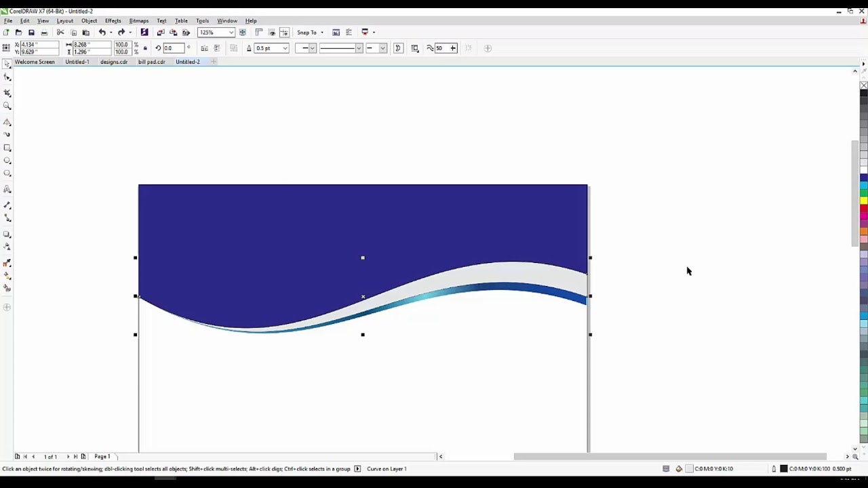Click the Undo arrow button
This screenshot has height=488, width=868.
[x=102, y=33]
